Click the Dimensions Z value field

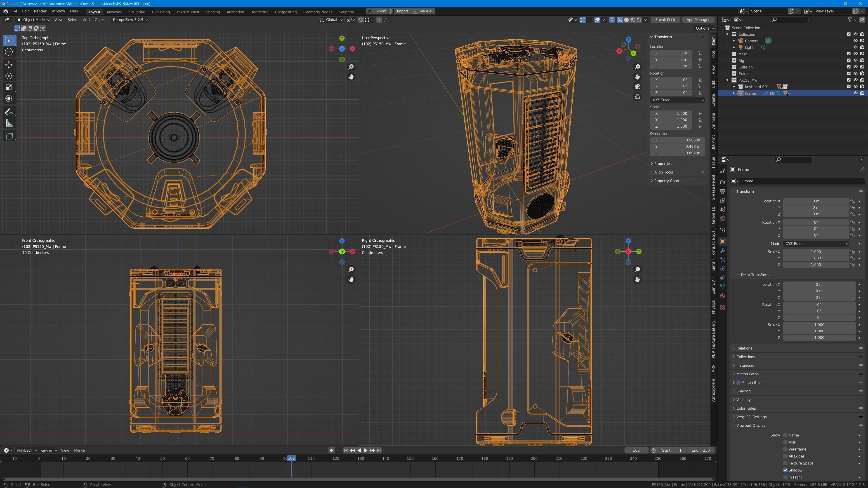click(677, 153)
